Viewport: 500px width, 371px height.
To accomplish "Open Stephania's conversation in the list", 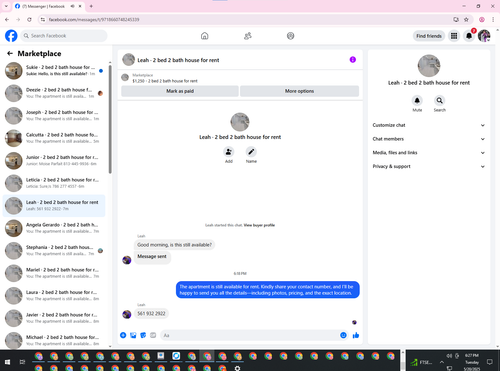I will (54, 250).
